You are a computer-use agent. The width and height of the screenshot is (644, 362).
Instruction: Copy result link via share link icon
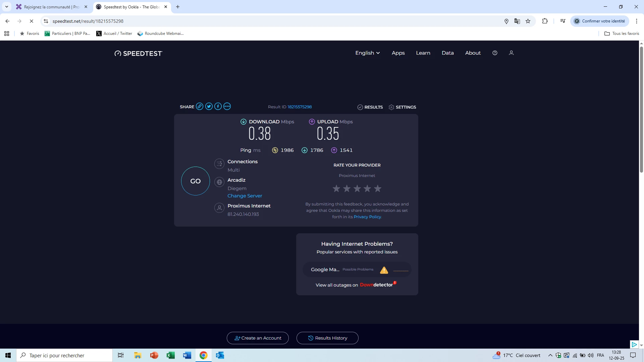200,107
